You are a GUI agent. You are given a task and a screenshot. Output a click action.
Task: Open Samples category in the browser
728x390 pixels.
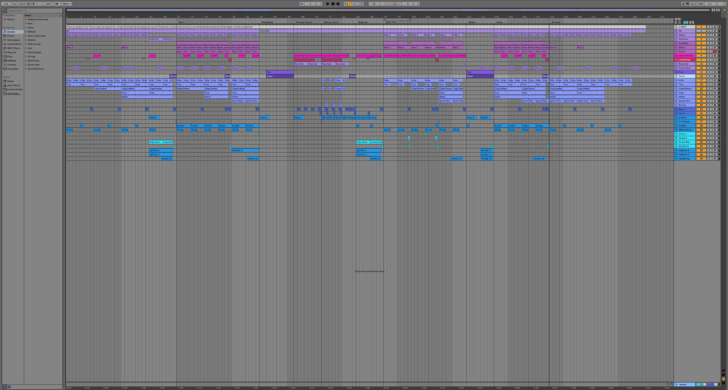point(12,61)
